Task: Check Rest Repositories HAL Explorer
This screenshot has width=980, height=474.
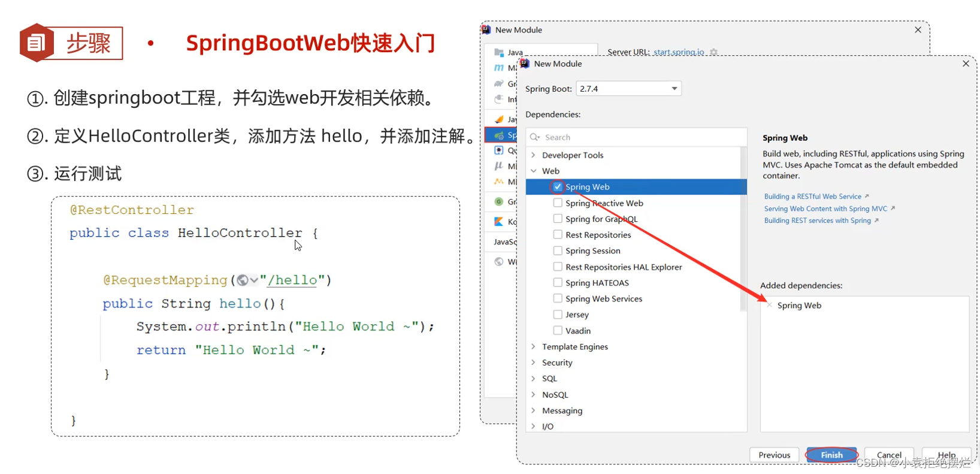Action: [x=558, y=267]
